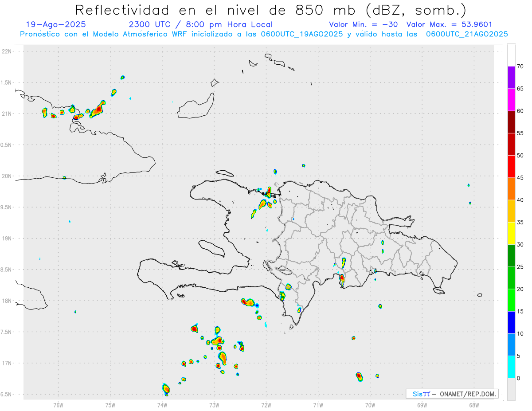Click the colorbar tick label '40'
This screenshot has height=411, width=532.
click(x=520, y=200)
